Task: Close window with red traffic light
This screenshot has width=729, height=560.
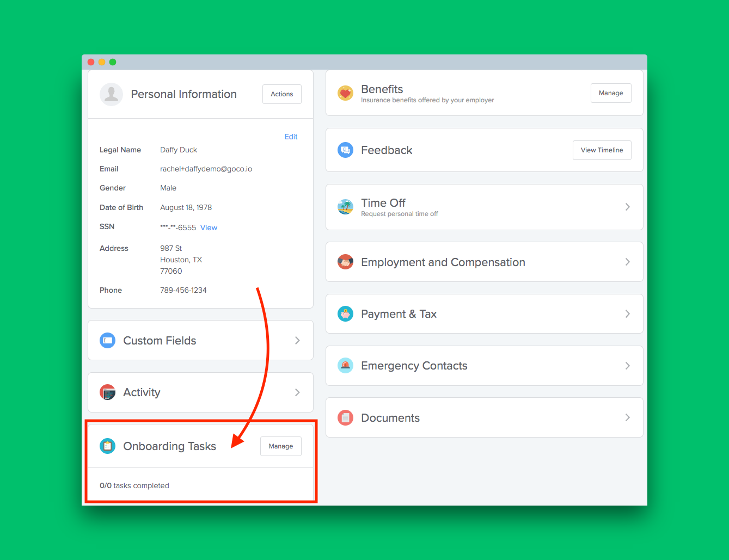Action: (91, 62)
